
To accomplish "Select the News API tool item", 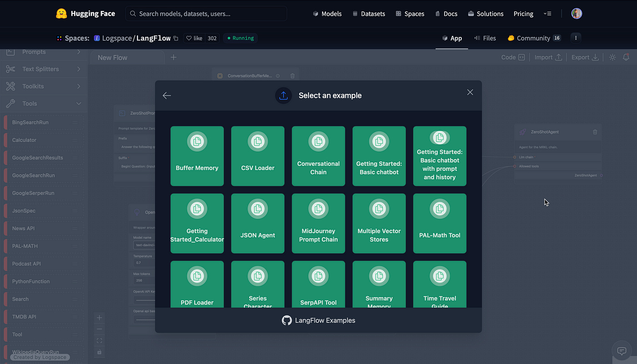I will click(44, 229).
